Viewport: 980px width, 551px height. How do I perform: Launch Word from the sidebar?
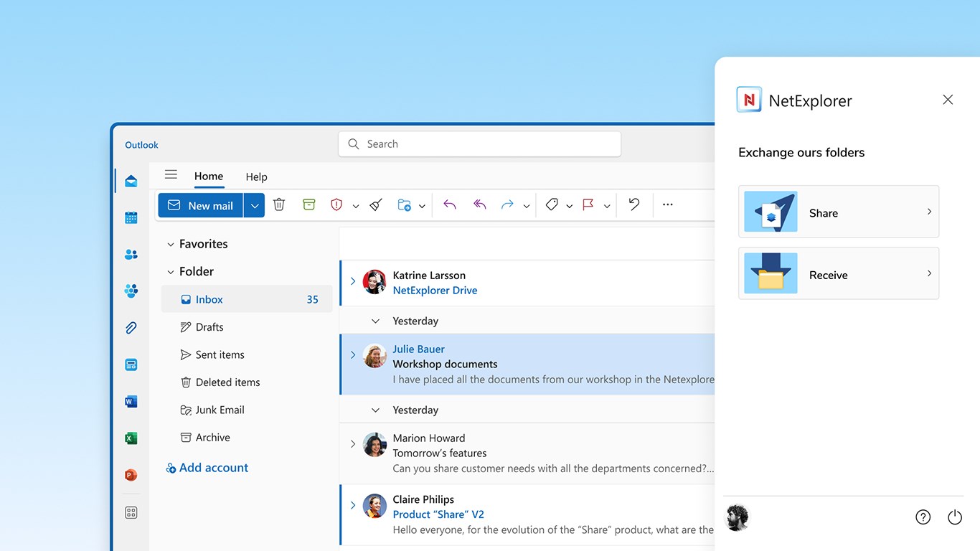[131, 401]
